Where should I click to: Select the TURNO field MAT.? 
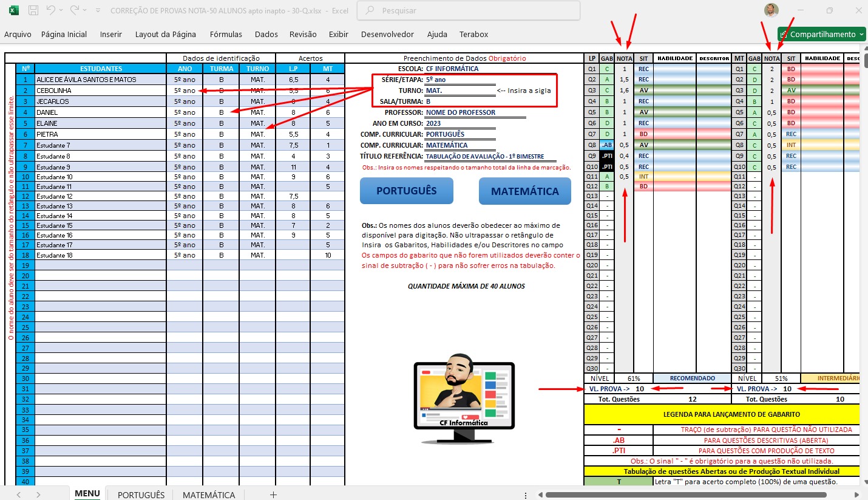[460, 91]
